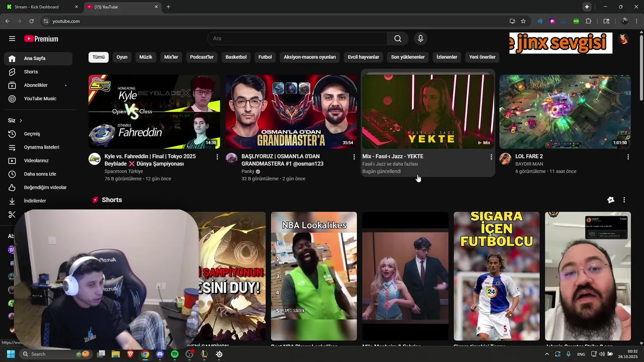This screenshot has height=362, width=644.
Task: Open Kyle vs. Fahreddin video title
Action: click(x=150, y=160)
